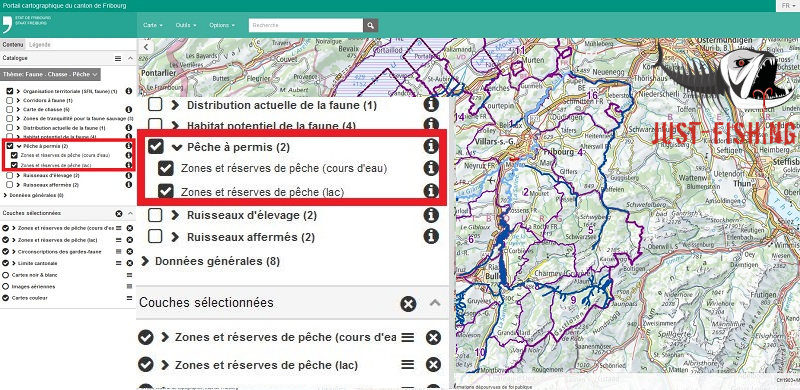
Task: Open options for Zones (cours d'ea) in enlarged inset
Action: point(407,337)
